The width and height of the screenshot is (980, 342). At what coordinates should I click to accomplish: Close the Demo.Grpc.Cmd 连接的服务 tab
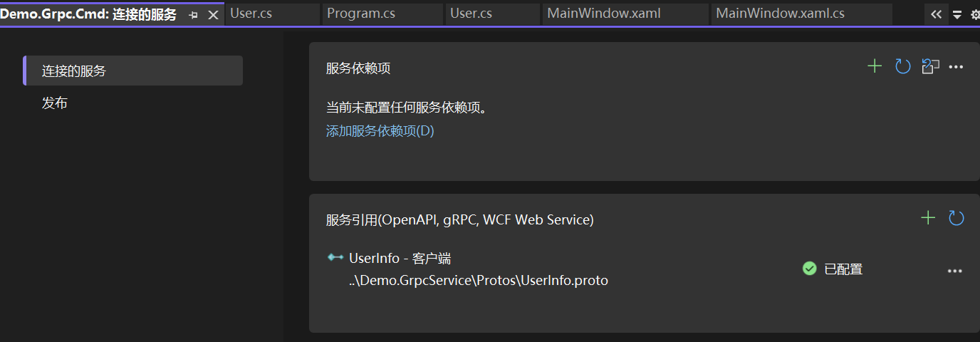tap(213, 14)
